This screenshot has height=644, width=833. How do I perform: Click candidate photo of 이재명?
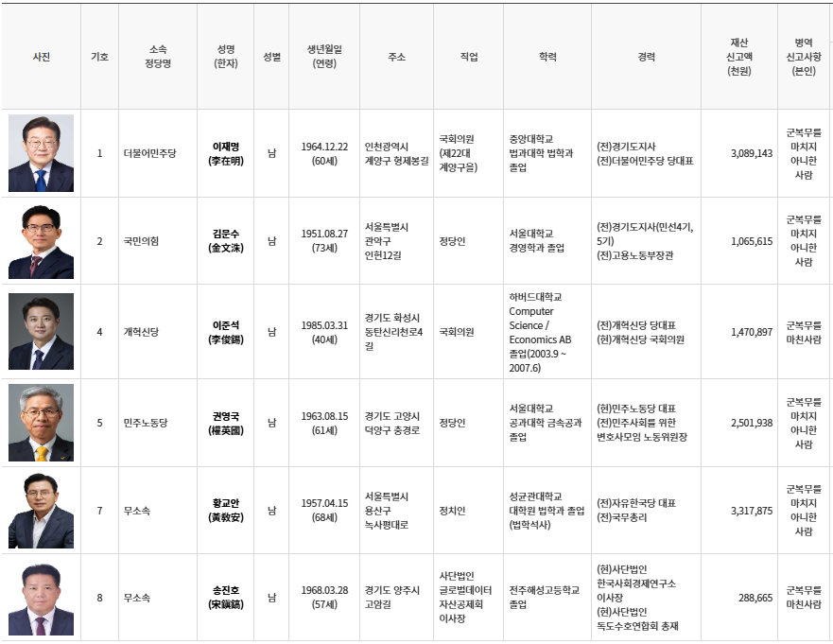(41, 153)
